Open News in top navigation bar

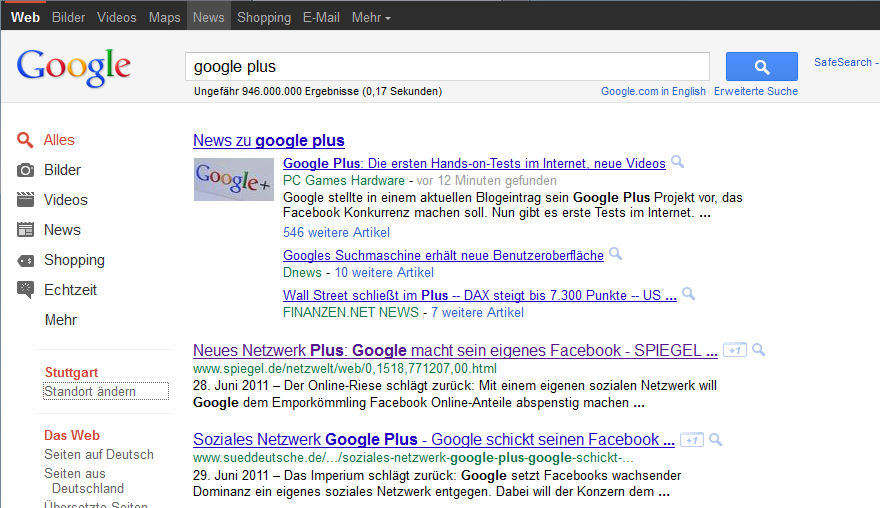coord(209,17)
